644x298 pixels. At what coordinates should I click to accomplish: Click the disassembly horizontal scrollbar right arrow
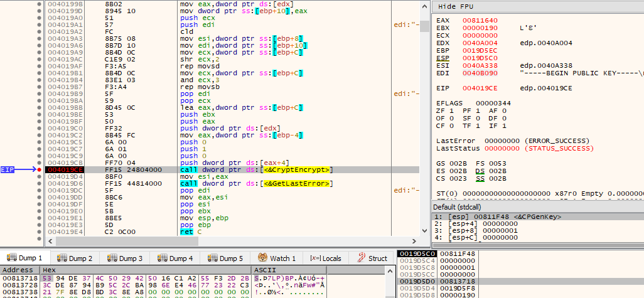pyautogui.click(x=415, y=242)
